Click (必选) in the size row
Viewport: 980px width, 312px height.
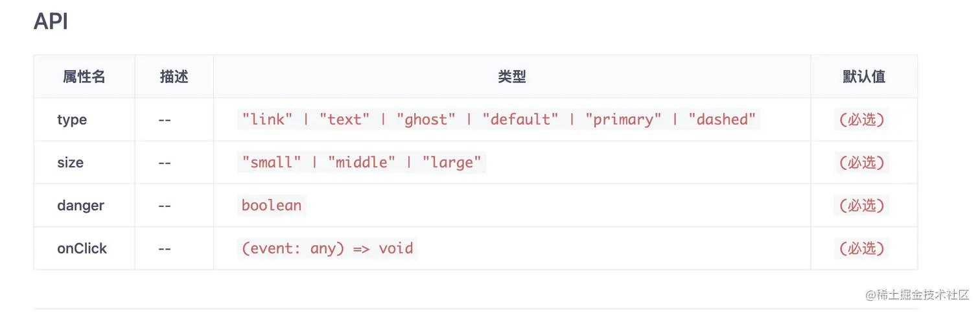pos(861,163)
